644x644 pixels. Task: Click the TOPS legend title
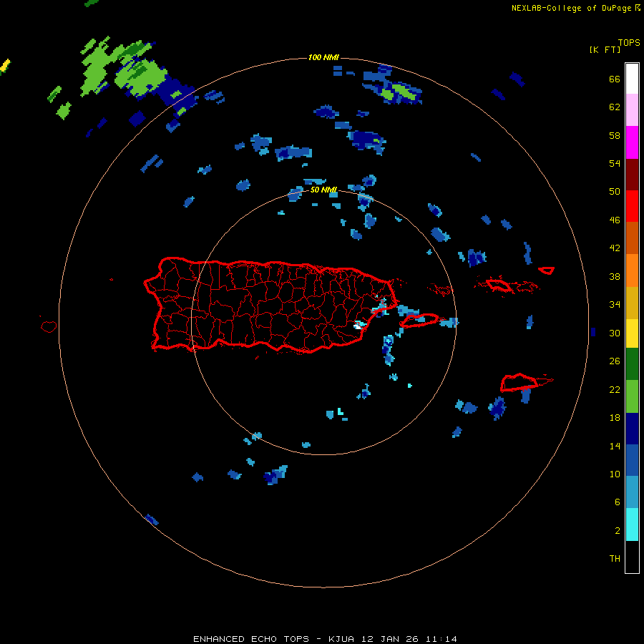point(629,42)
